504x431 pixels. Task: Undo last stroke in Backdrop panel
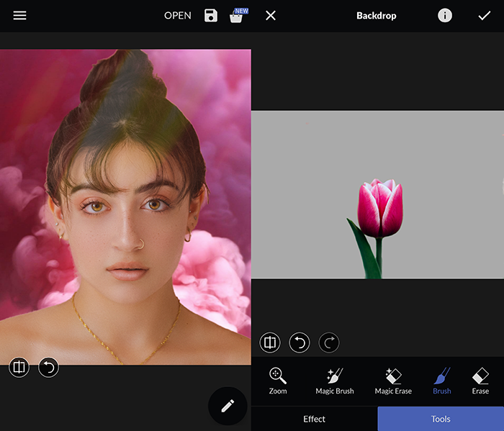(x=300, y=342)
